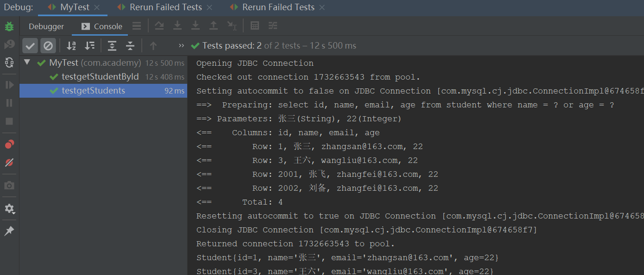Open debug settings gear dropdown

9,209
